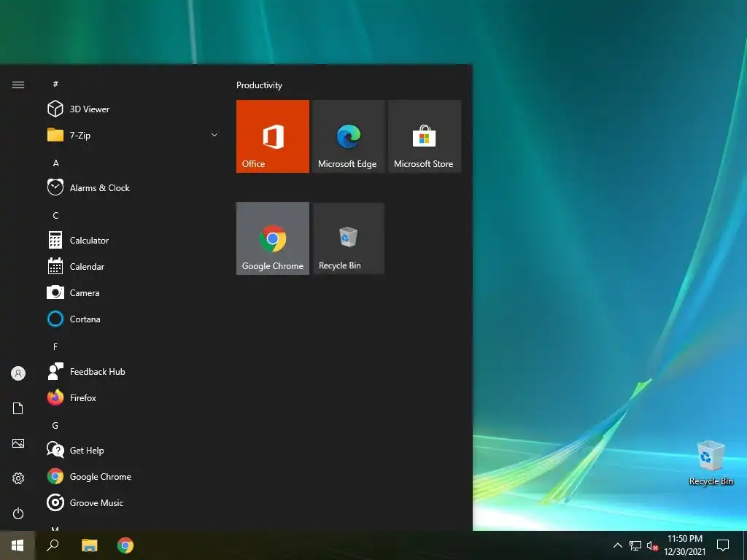Open the Recycle Bin tile in Start
The height and width of the screenshot is (560, 747).
(x=349, y=238)
